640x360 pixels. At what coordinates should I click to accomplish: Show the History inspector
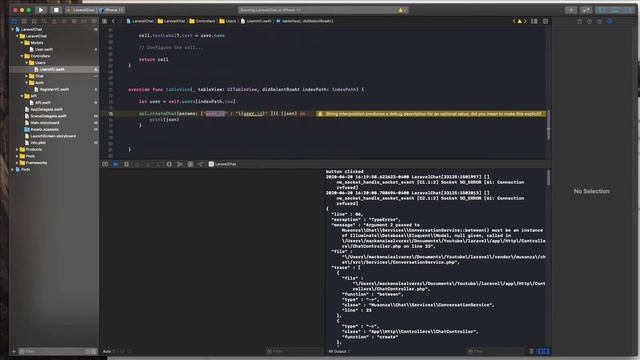point(589,21)
